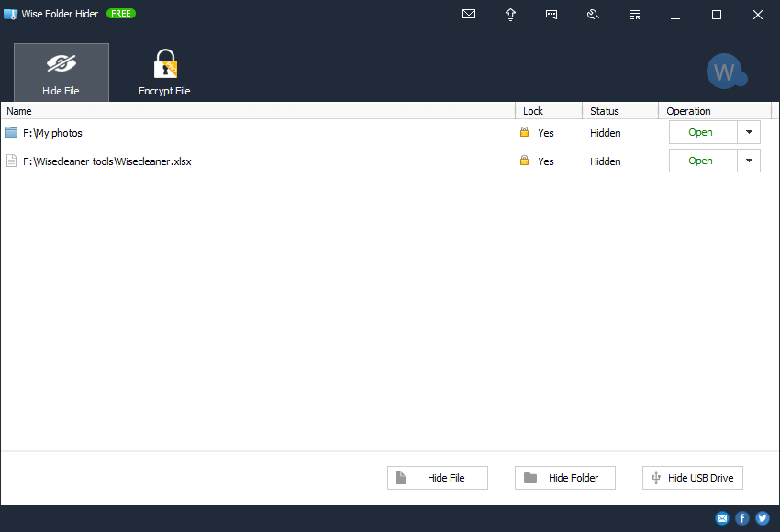Click Hidden status of My photos
Viewport: 780px width, 532px height.
pos(606,133)
